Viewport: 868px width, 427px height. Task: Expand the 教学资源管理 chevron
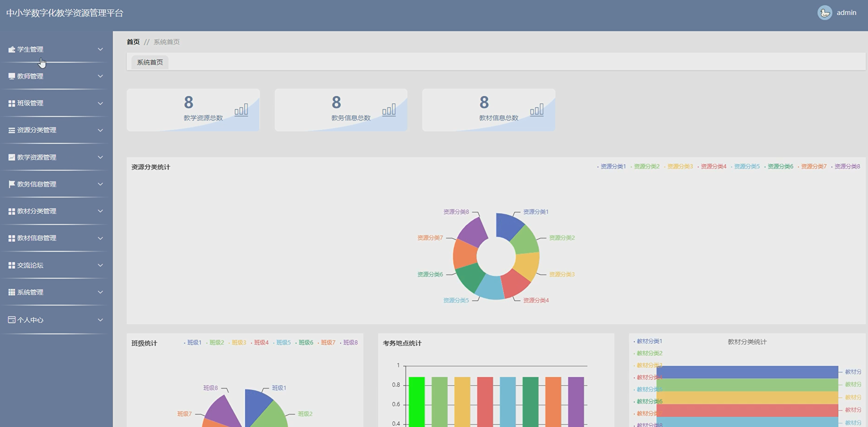pos(100,157)
